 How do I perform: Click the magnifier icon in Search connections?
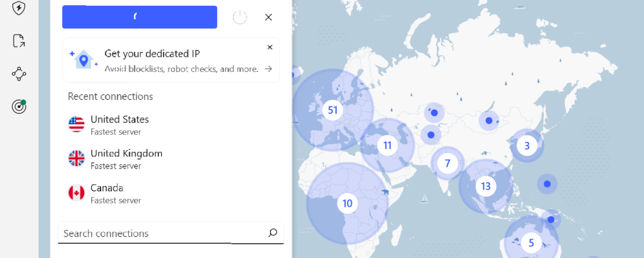tap(273, 233)
